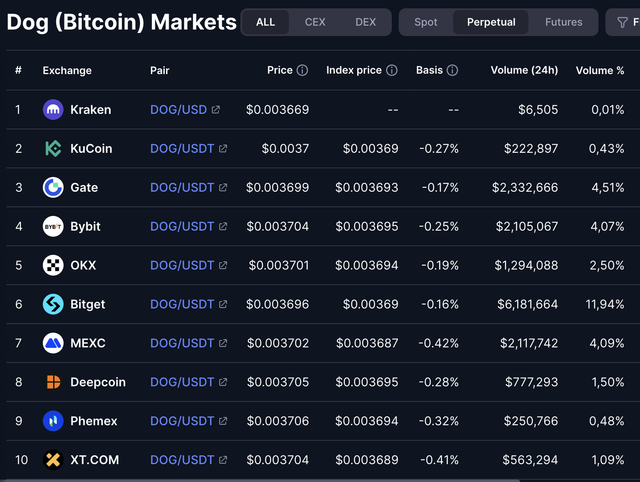Open Deepcoin exchange logo icon
Image resolution: width=640 pixels, height=482 pixels.
53,382
